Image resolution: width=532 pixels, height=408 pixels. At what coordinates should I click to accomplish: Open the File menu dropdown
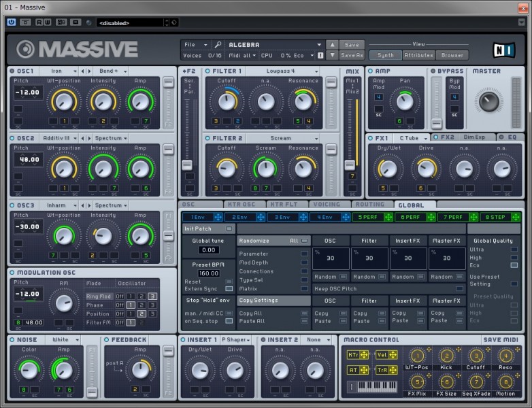tap(195, 45)
